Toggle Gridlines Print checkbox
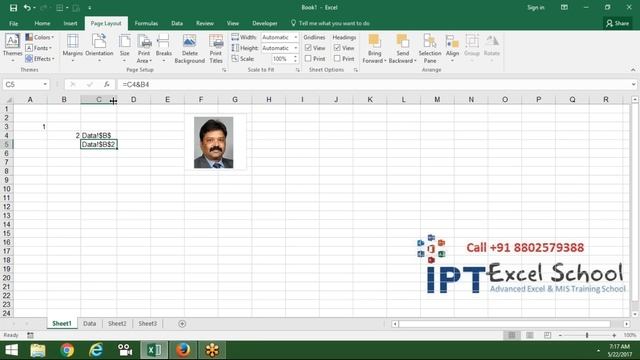The image size is (640, 360). tap(308, 59)
